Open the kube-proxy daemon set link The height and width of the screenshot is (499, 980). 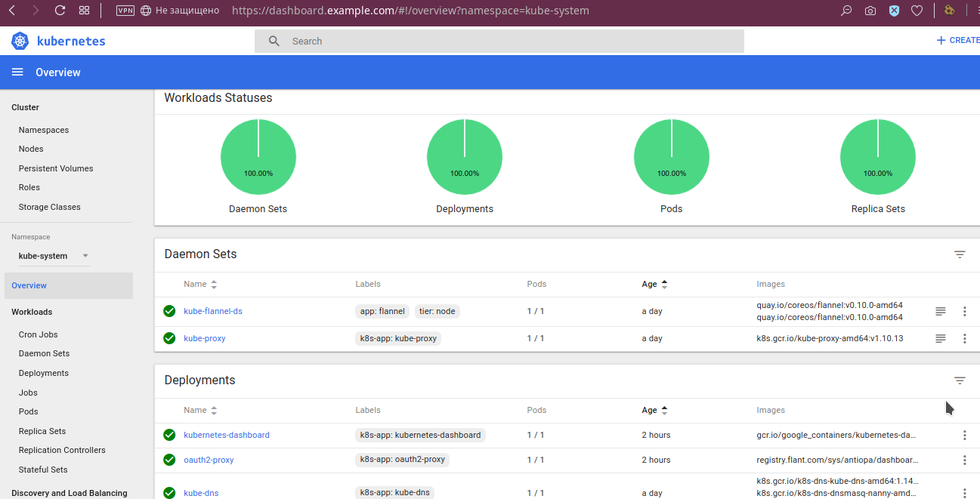pyautogui.click(x=205, y=338)
